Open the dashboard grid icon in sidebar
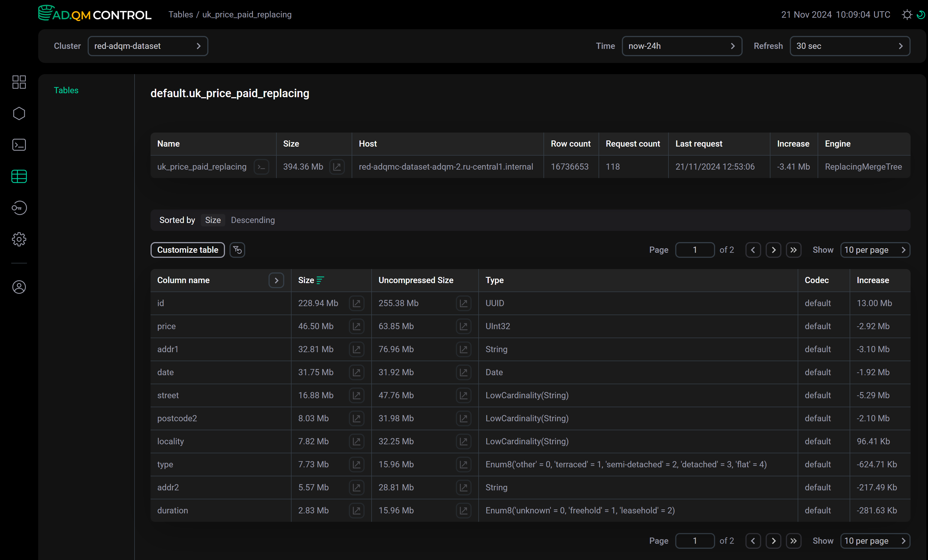Image resolution: width=928 pixels, height=560 pixels. tap(19, 82)
